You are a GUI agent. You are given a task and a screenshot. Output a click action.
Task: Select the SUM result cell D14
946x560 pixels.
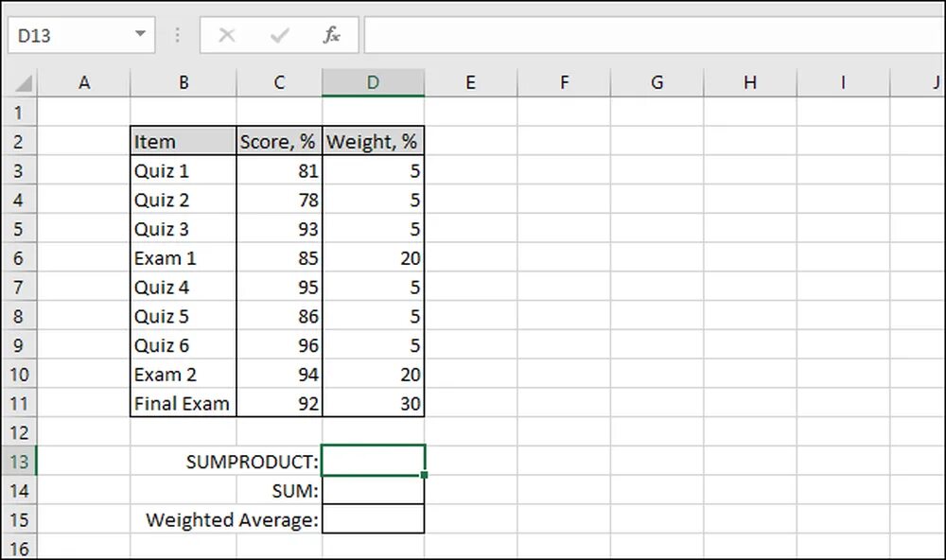374,490
